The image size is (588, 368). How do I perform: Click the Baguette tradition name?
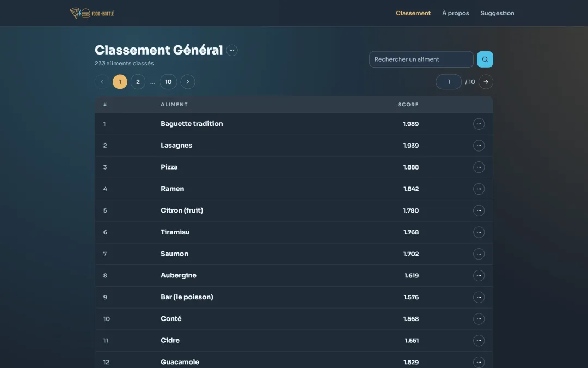(x=192, y=124)
